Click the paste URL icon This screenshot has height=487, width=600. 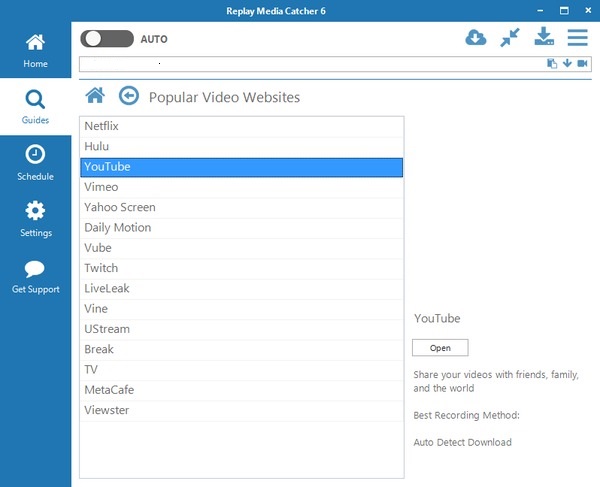click(x=551, y=64)
